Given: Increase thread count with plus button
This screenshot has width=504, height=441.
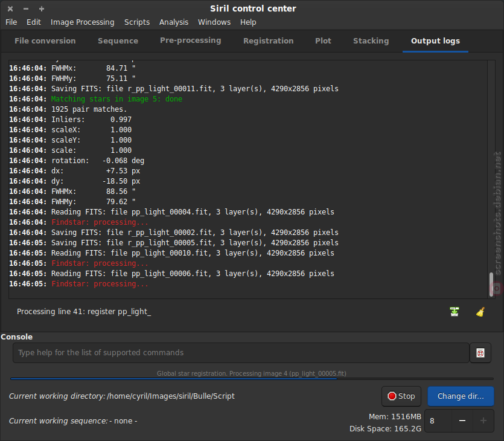Looking at the screenshot, I should click(x=483, y=420).
